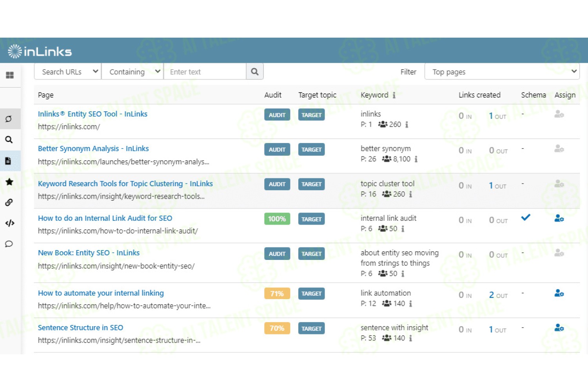Click schema checkmark for Internal Link Audit row
Image resolution: width=588 pixels, height=392 pixels.
[x=526, y=217]
